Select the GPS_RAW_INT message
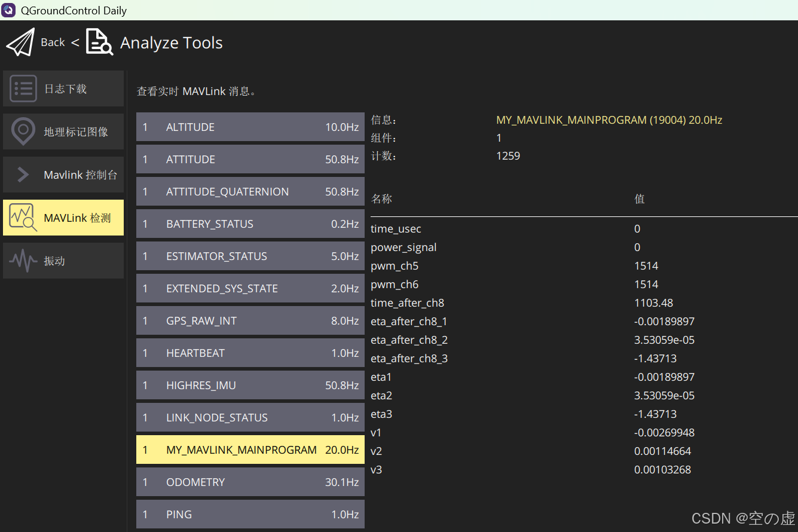The width and height of the screenshot is (798, 532). (250, 320)
